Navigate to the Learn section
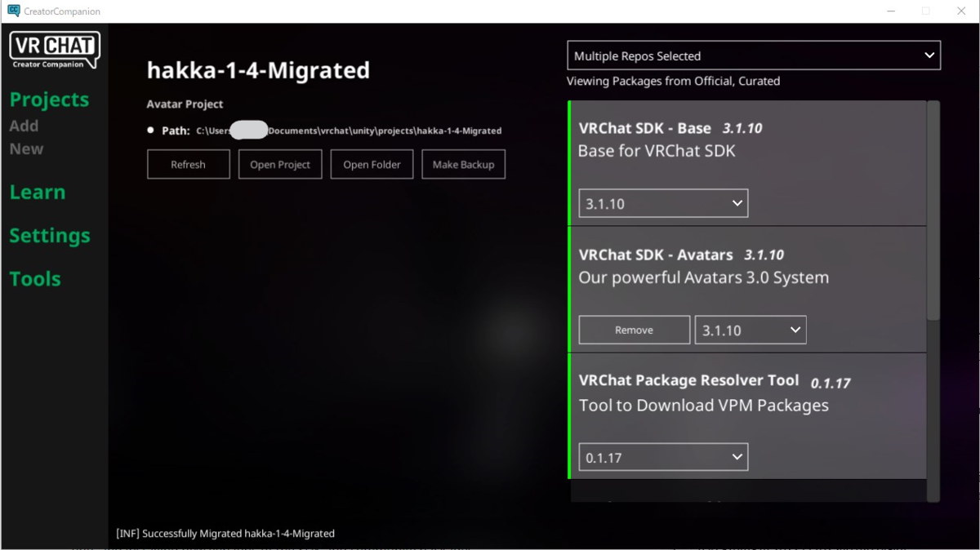Image resolution: width=980 pixels, height=550 pixels. point(38,192)
